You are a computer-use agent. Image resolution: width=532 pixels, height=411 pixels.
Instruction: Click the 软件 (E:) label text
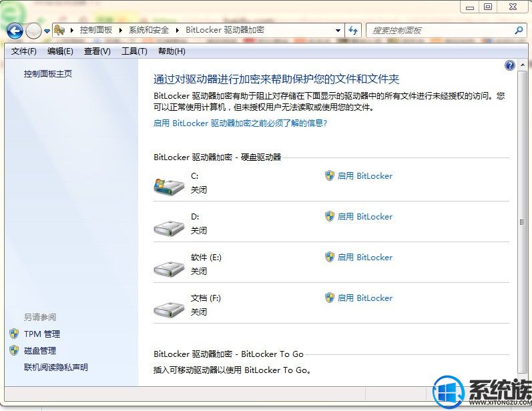point(206,257)
